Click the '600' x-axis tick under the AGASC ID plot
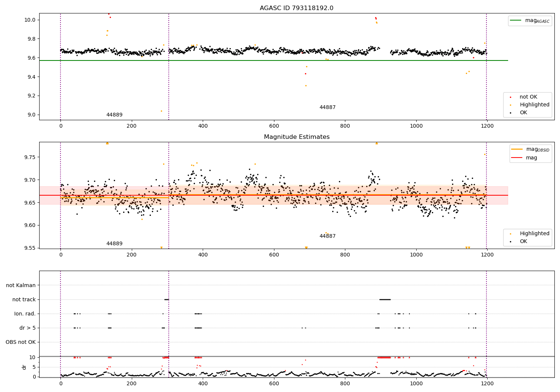Screen dimensions: 560x392 [x=274, y=126]
